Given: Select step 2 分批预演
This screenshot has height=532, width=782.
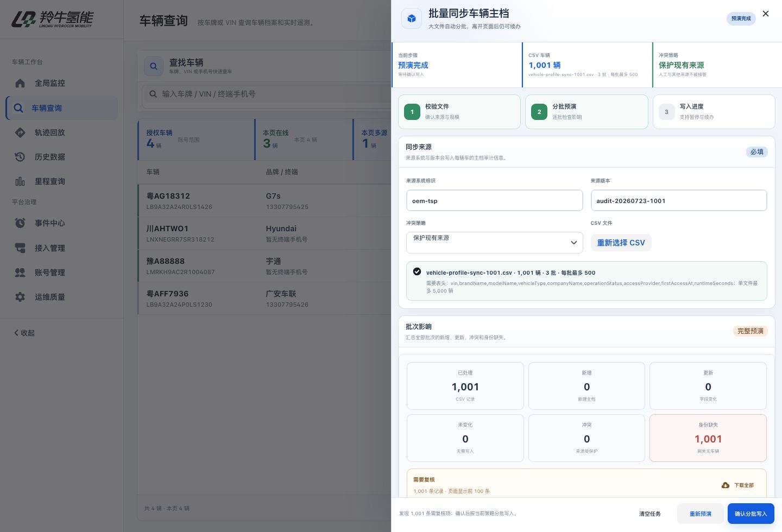Looking at the screenshot, I should point(586,112).
